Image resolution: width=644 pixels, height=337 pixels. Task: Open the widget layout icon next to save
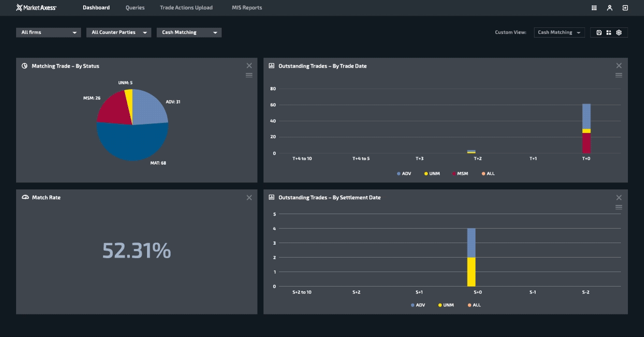(x=609, y=32)
